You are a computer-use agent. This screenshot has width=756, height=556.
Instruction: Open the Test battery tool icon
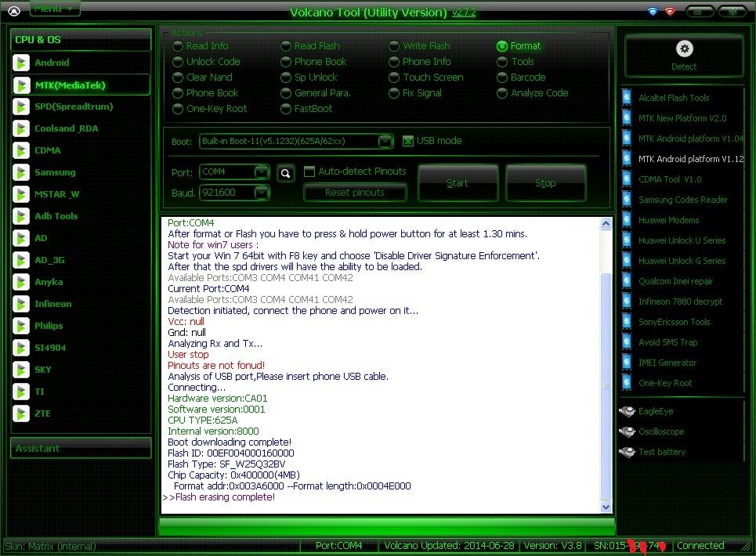click(x=628, y=451)
